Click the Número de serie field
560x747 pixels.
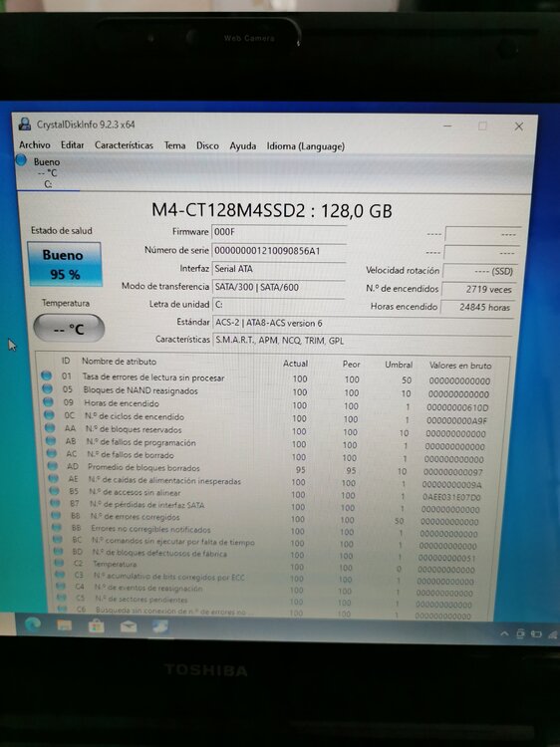(279, 251)
